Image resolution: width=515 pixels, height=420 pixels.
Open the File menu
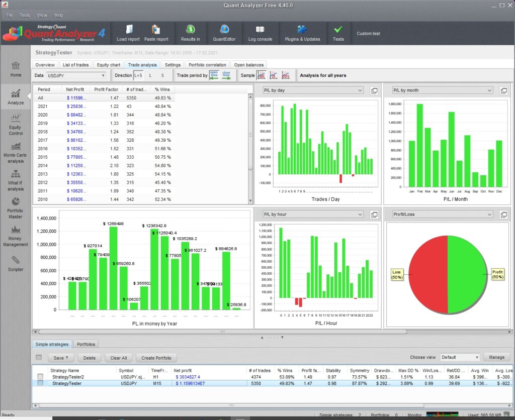tap(9, 16)
